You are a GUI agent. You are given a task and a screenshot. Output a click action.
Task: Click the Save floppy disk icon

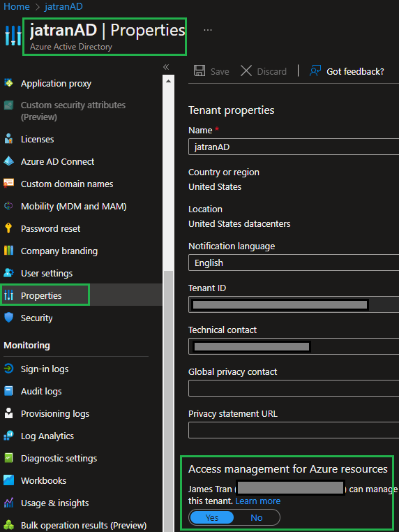200,71
